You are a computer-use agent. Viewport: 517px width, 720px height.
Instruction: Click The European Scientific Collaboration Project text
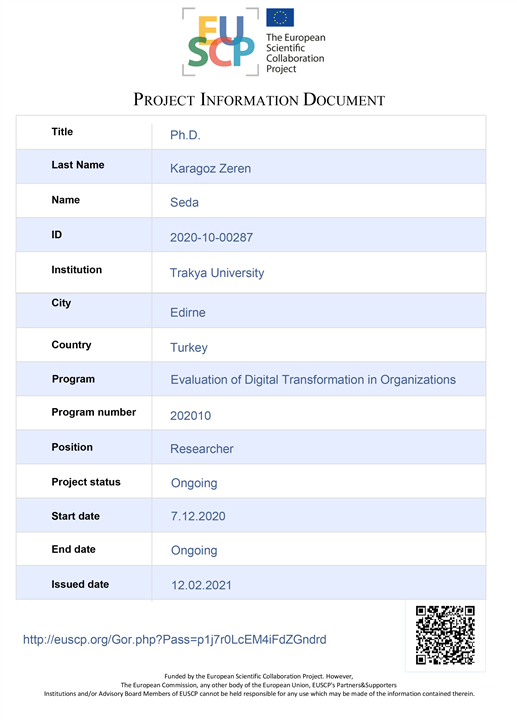(x=295, y=53)
